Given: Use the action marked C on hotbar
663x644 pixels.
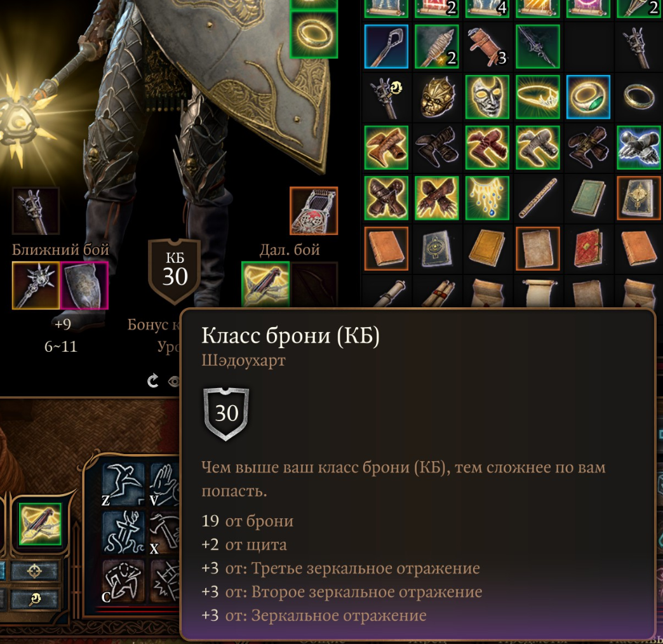Looking at the screenshot, I should coord(123,581).
